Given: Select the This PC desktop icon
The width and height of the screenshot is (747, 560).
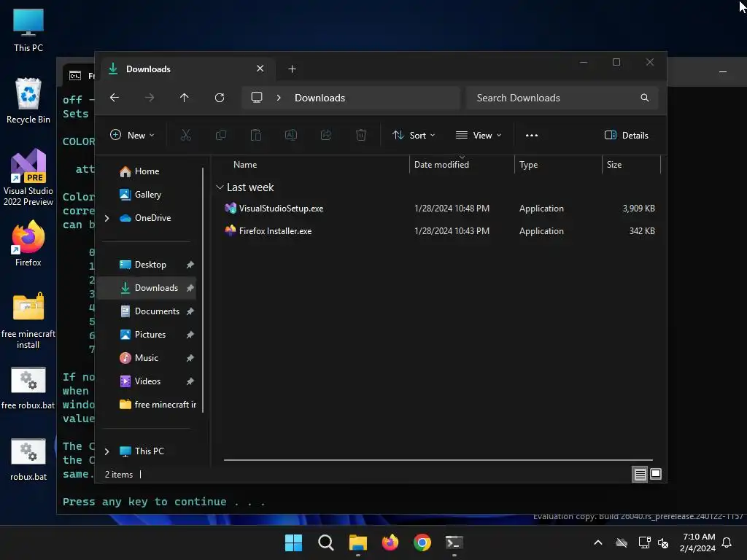Looking at the screenshot, I should coord(28,31).
